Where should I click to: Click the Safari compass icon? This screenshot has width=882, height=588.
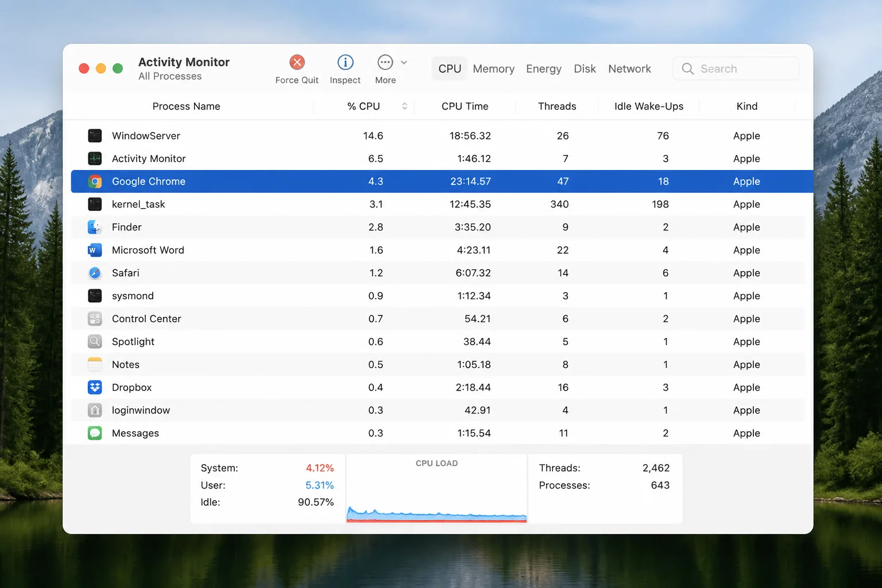point(95,273)
